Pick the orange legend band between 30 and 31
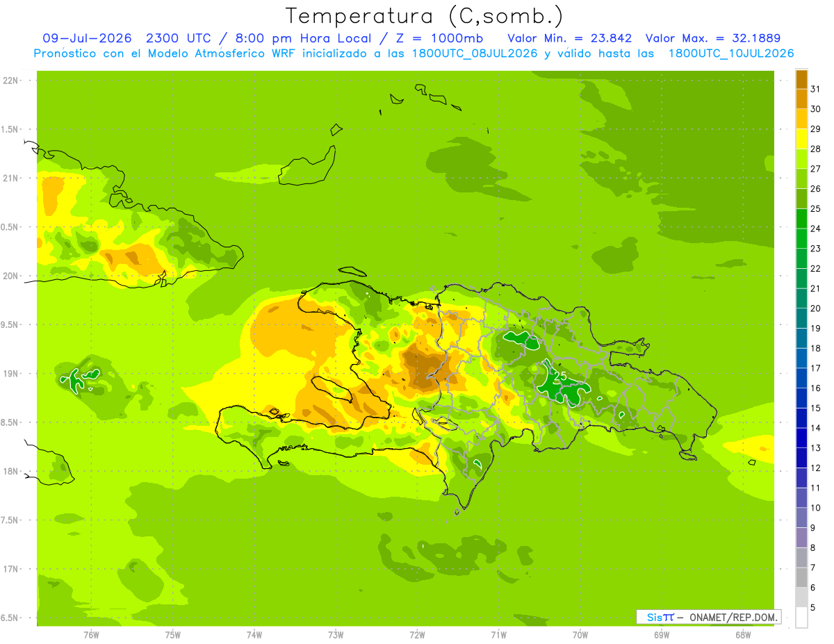 click(x=801, y=99)
